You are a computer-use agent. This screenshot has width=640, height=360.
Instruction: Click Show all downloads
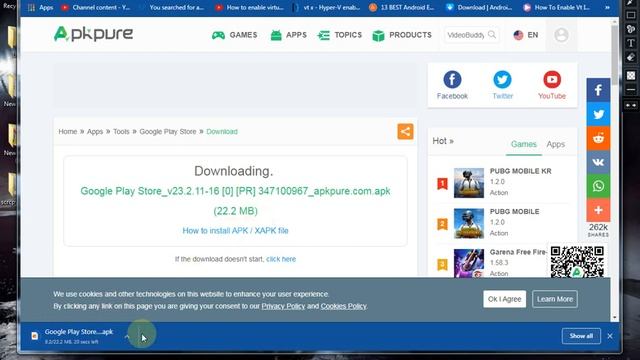click(x=581, y=336)
